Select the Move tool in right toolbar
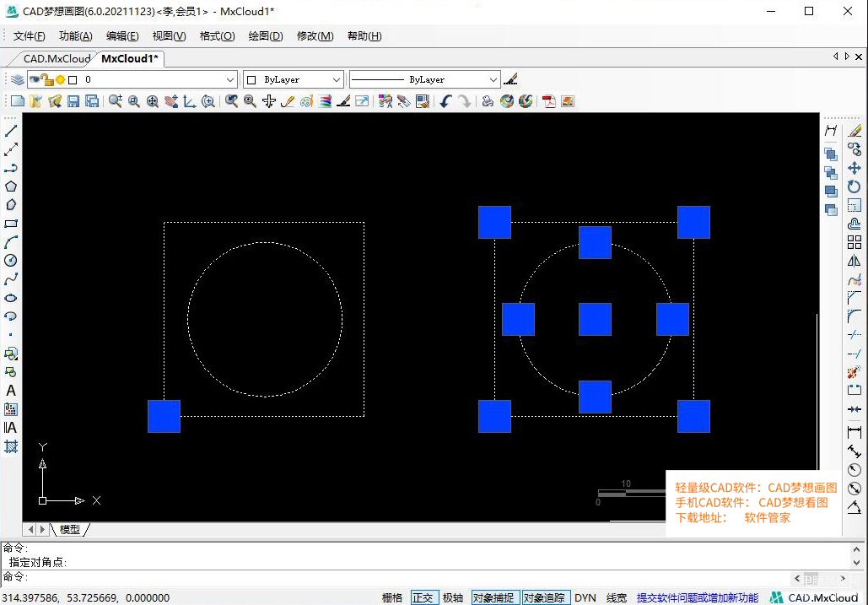 855,168
